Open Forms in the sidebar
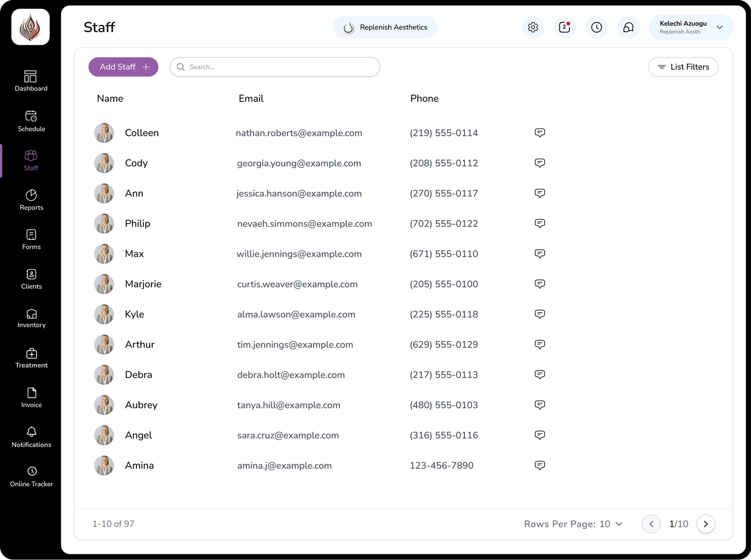 click(x=31, y=240)
